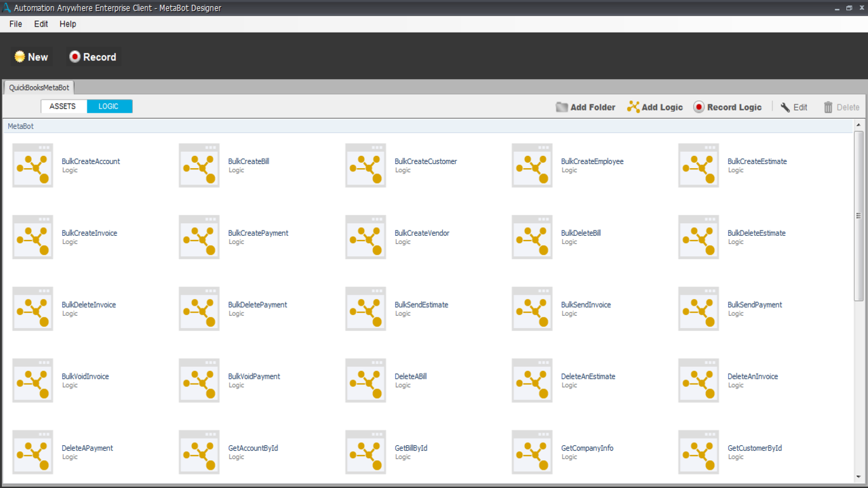Open the File menu

coord(16,24)
